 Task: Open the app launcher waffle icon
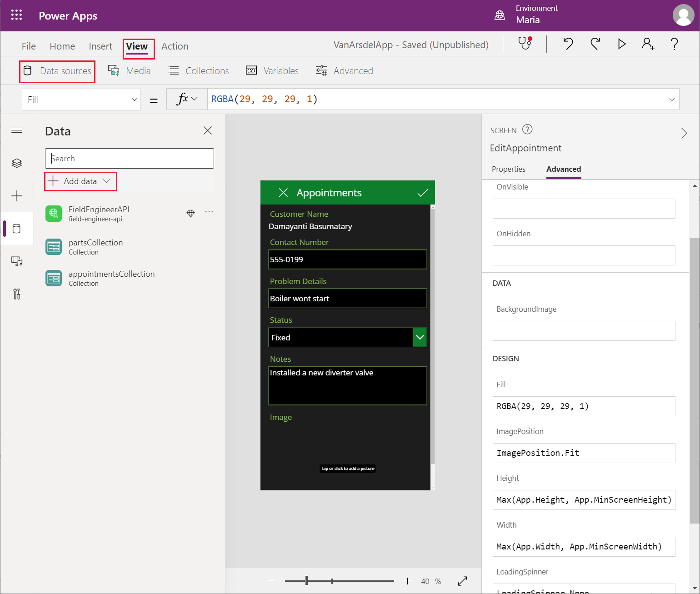[16, 15]
